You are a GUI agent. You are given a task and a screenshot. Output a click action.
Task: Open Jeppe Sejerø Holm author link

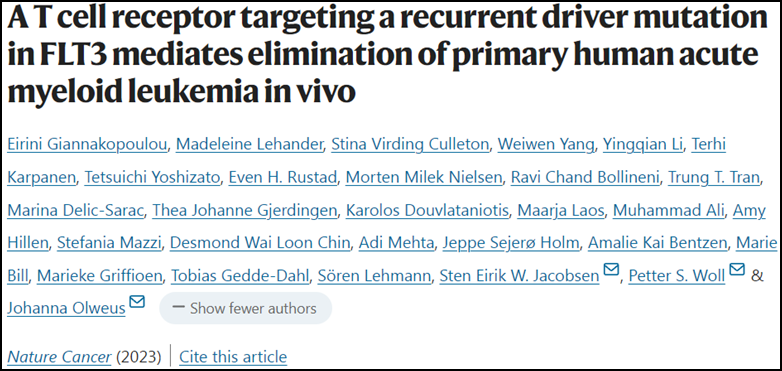point(512,243)
